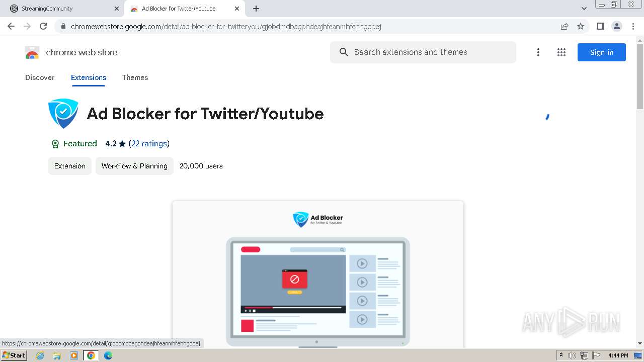Click the network tray icon
This screenshot has width=644, height=362.
click(584, 355)
